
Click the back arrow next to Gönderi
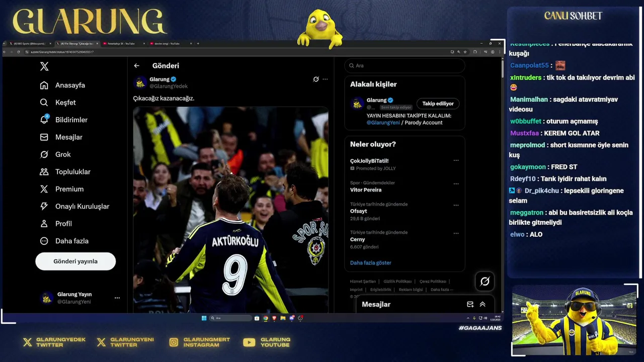[136, 66]
